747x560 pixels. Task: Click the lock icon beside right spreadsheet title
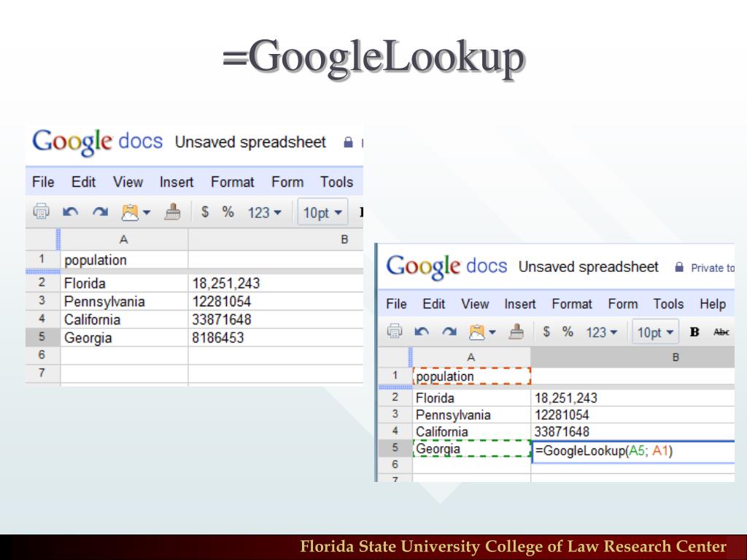click(679, 267)
